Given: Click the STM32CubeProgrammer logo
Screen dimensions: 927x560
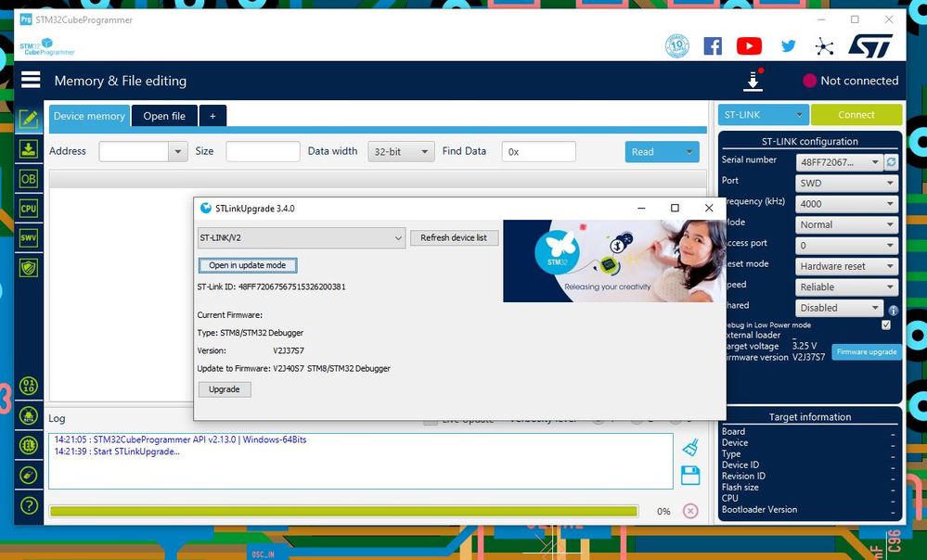Looking at the screenshot, I should pos(47,47).
